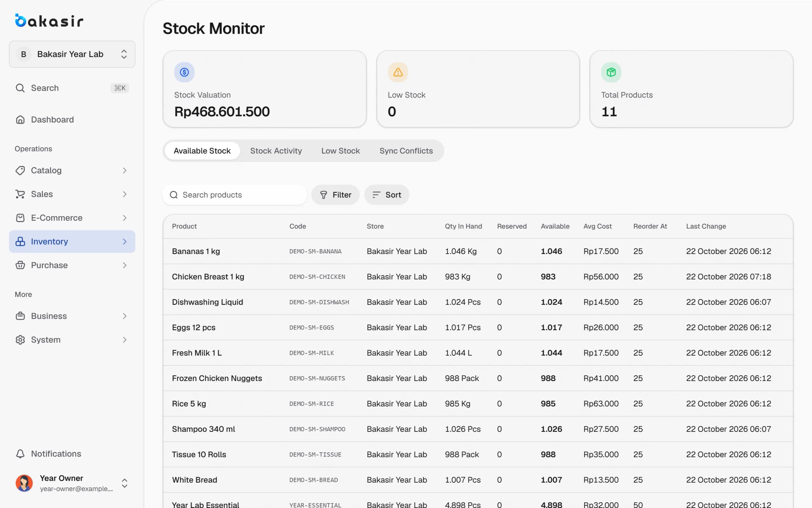View the Sync Conflicts tab

pyautogui.click(x=406, y=150)
